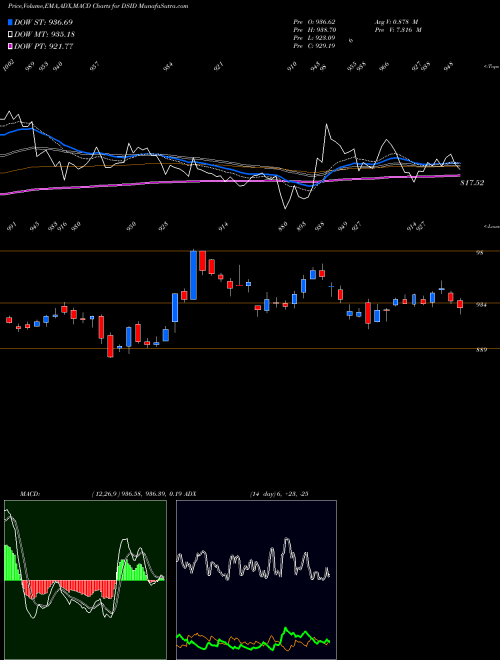The image size is (500, 660).
Task: Click the 'Avg V: 6.878 M' volume text
Action: coord(396,22)
